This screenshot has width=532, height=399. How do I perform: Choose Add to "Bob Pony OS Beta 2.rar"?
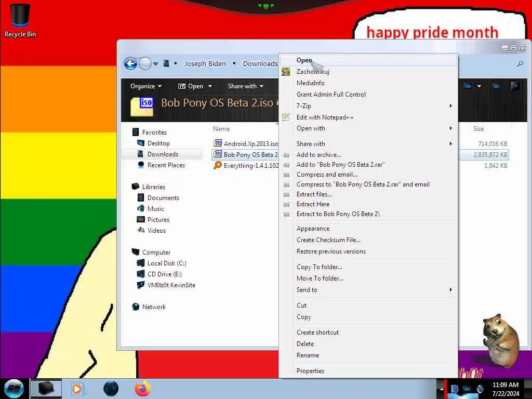368,165
